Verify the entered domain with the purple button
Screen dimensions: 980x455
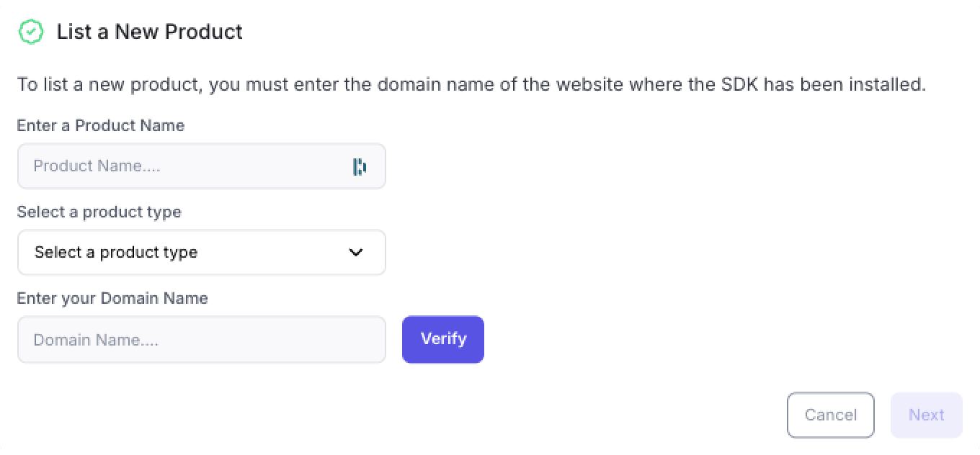pyautogui.click(x=443, y=339)
